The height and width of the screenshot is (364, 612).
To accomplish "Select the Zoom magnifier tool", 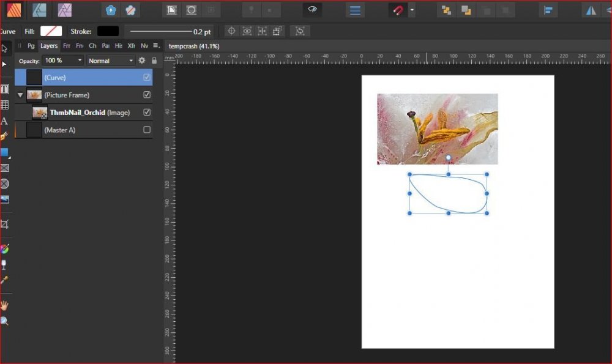I will (4, 321).
